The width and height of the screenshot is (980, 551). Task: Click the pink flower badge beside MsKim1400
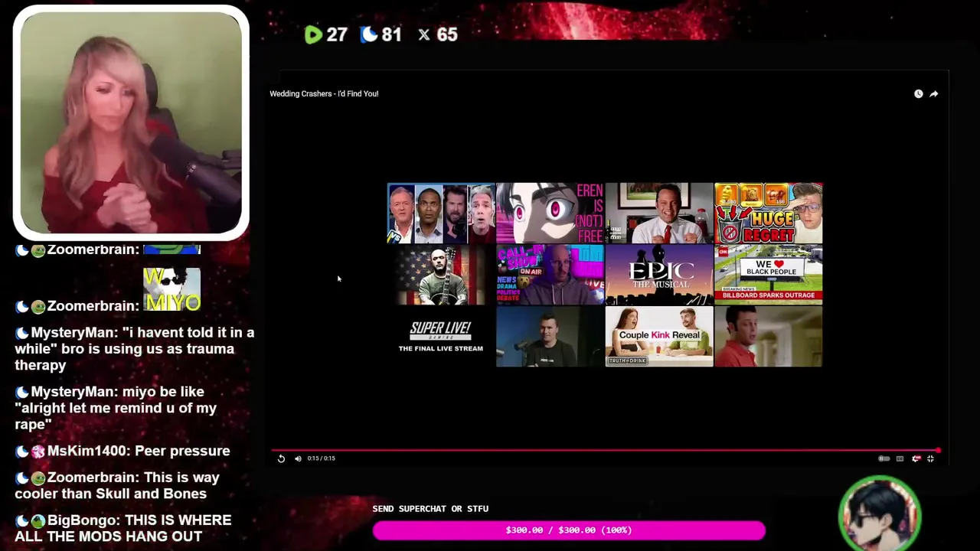click(38, 452)
